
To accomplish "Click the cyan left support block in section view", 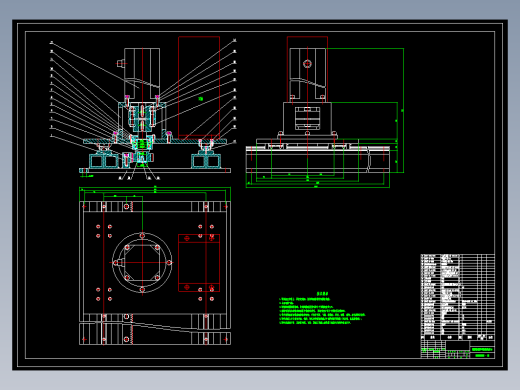I will tap(104, 161).
